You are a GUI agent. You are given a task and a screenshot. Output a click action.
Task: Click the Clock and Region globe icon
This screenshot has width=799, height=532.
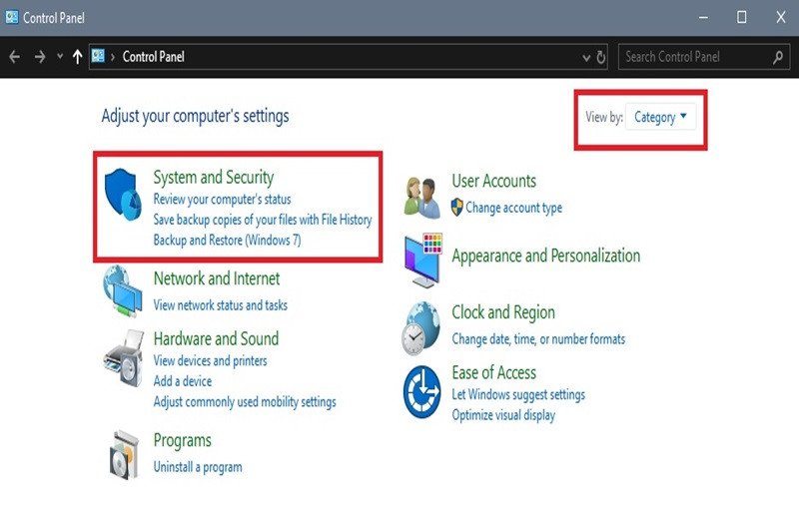(x=420, y=327)
